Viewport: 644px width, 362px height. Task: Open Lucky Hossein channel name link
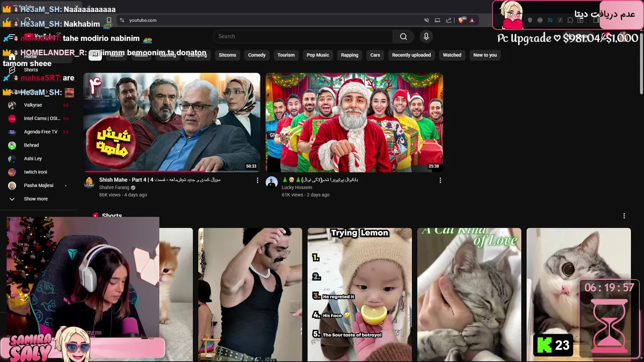click(297, 188)
